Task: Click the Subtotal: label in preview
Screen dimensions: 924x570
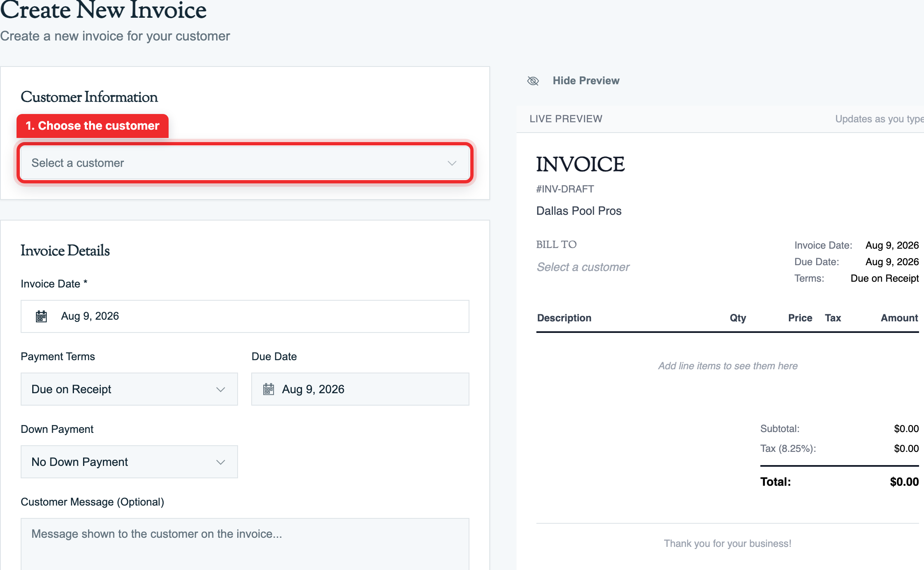Action: 780,429
